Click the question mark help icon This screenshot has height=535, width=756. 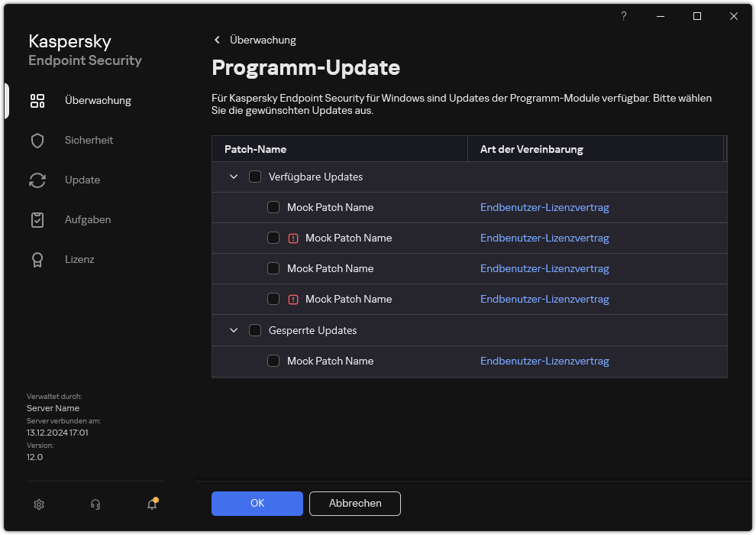tap(624, 16)
